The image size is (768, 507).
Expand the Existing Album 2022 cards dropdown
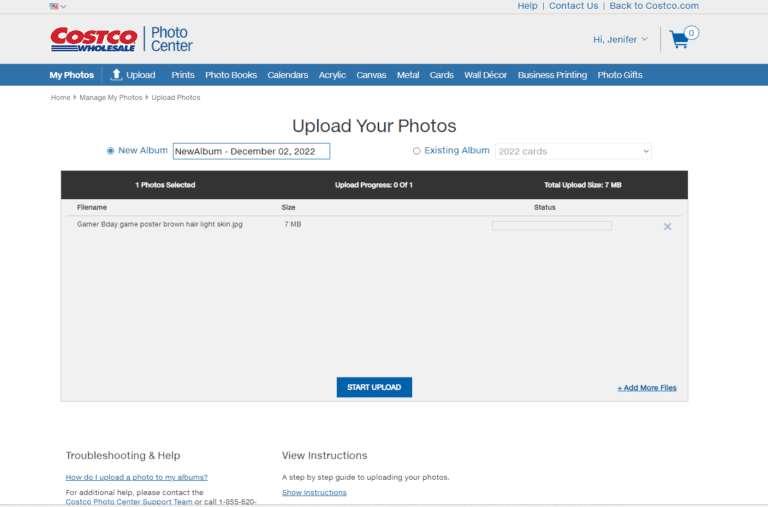click(573, 151)
